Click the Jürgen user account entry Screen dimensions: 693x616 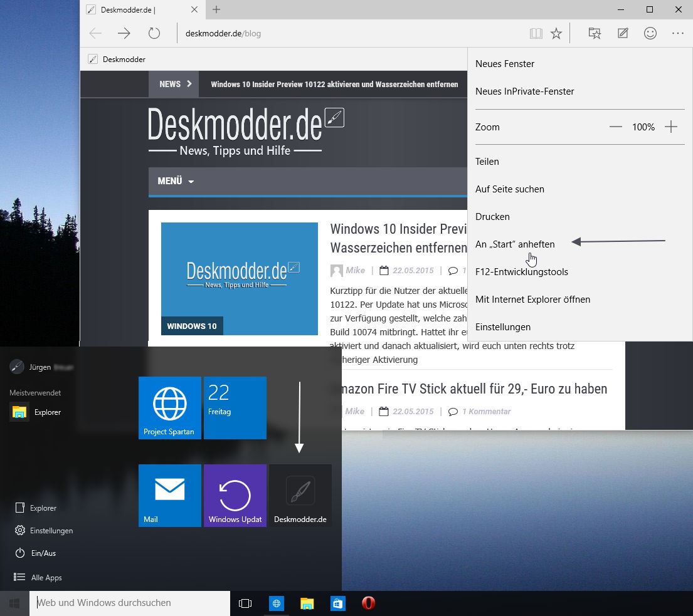[41, 367]
